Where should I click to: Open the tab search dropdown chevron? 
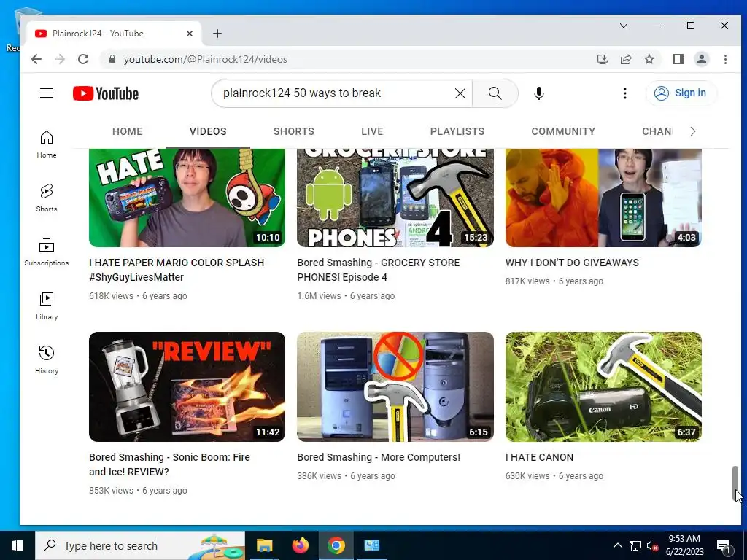click(624, 26)
